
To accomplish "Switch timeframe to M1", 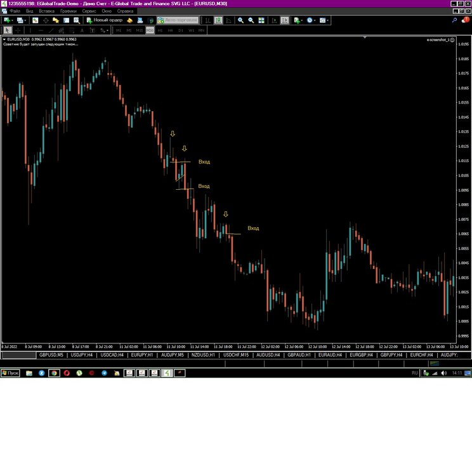I will (x=119, y=30).
